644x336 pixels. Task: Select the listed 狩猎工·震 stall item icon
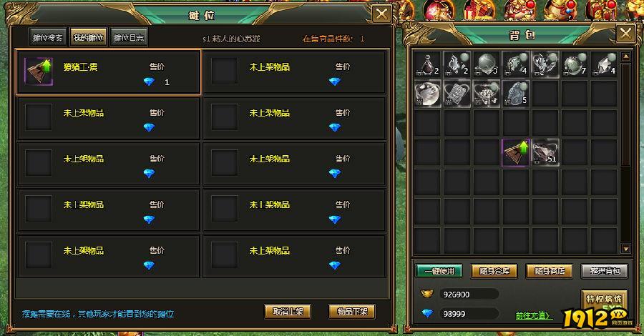coord(39,71)
